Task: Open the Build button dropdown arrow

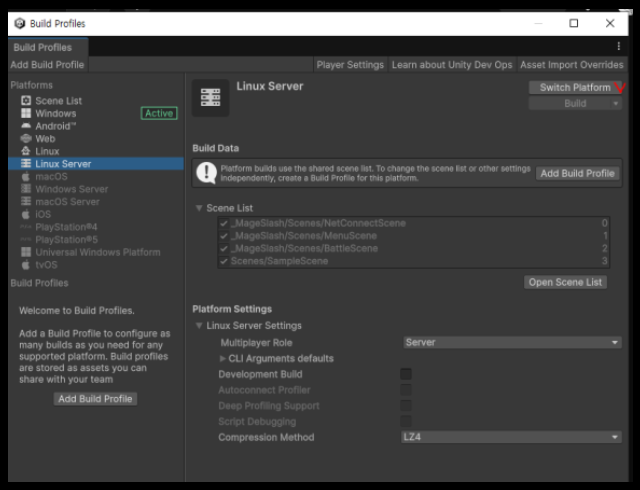Action: click(616, 104)
